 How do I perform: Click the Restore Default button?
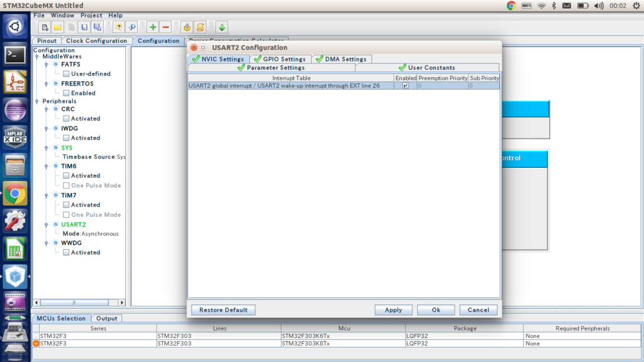[223, 310]
